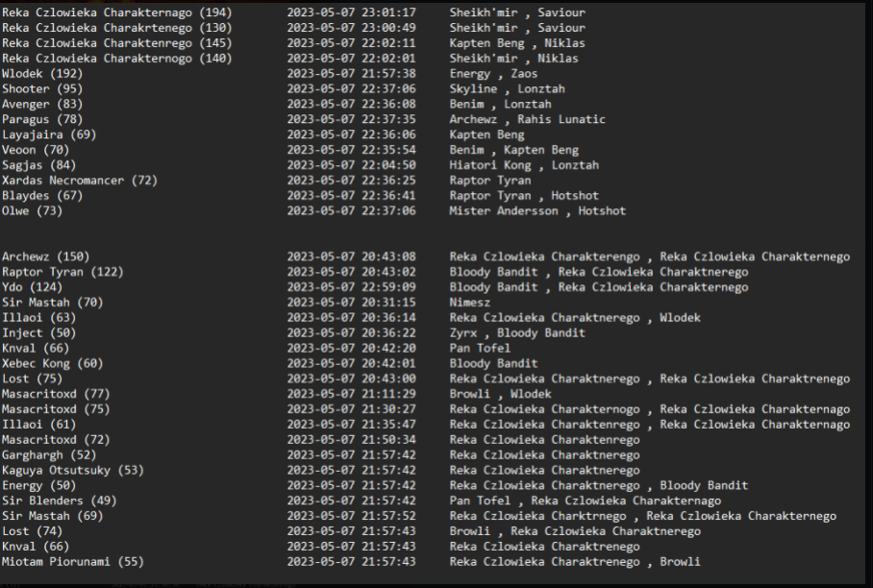Select the Skyline killer name
Screen dimensions: 873x588
point(473,89)
